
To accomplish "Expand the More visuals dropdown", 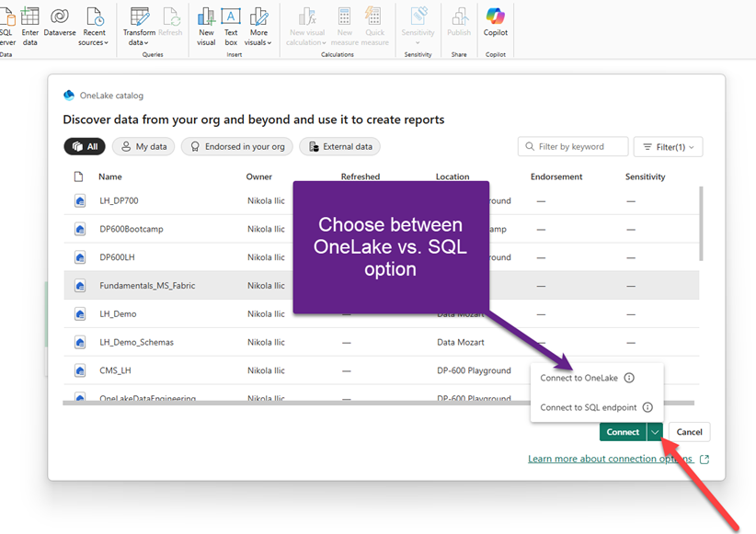I will point(258,26).
